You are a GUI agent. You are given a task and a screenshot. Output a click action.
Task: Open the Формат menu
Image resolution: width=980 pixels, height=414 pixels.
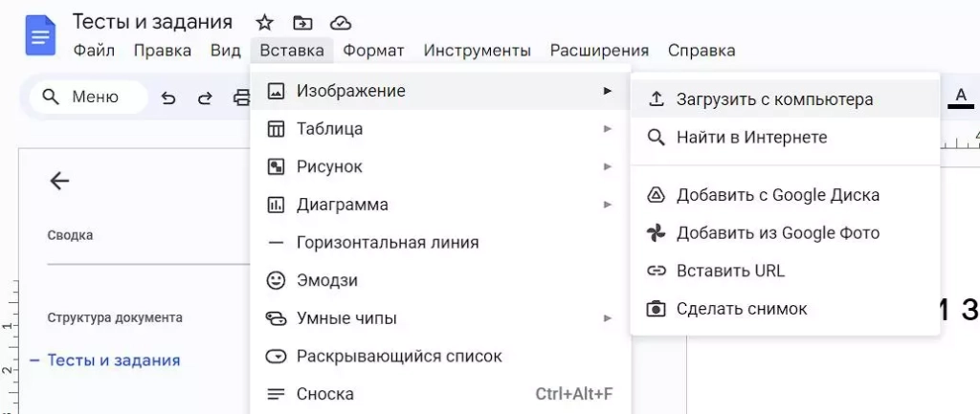click(x=374, y=50)
